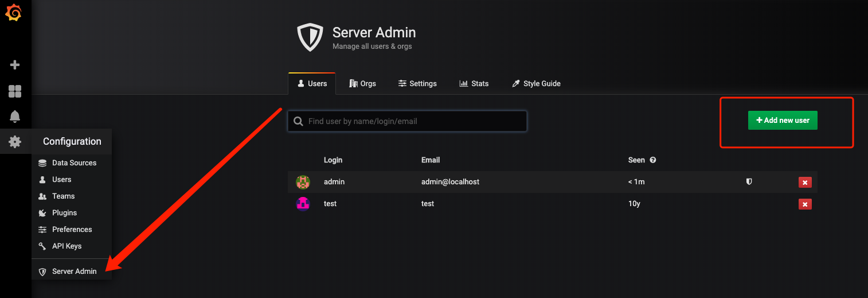Open Data Sources in Configuration menu

[x=72, y=163]
